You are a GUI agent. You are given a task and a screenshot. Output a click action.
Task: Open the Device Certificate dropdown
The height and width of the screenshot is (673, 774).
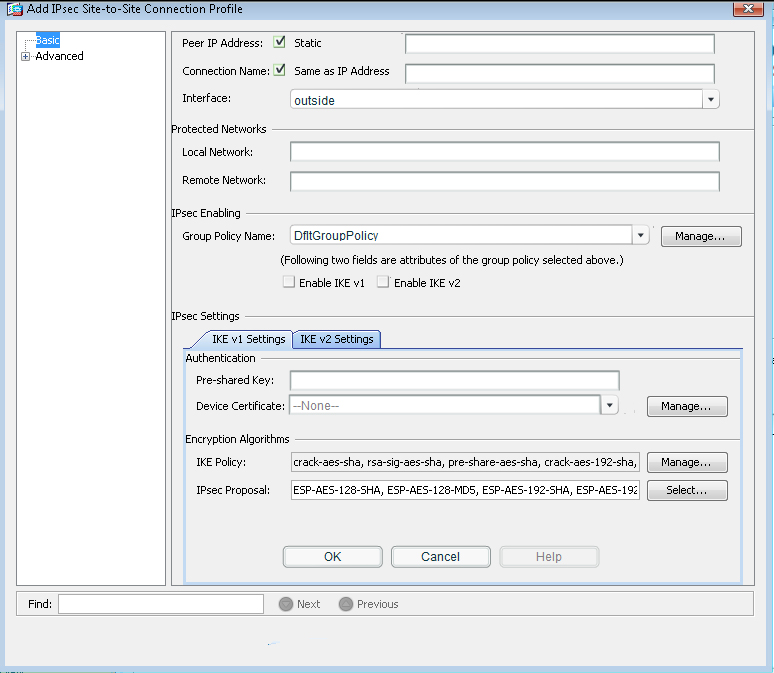click(608, 405)
